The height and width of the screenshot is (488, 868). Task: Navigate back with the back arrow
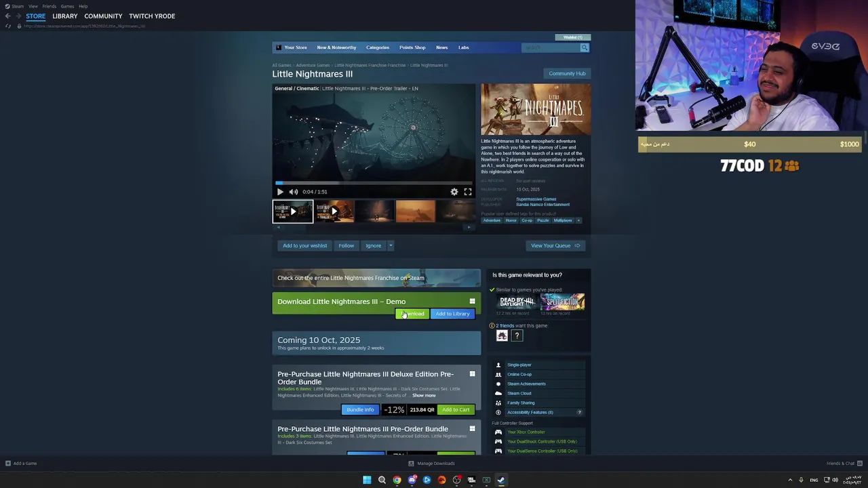click(x=8, y=16)
